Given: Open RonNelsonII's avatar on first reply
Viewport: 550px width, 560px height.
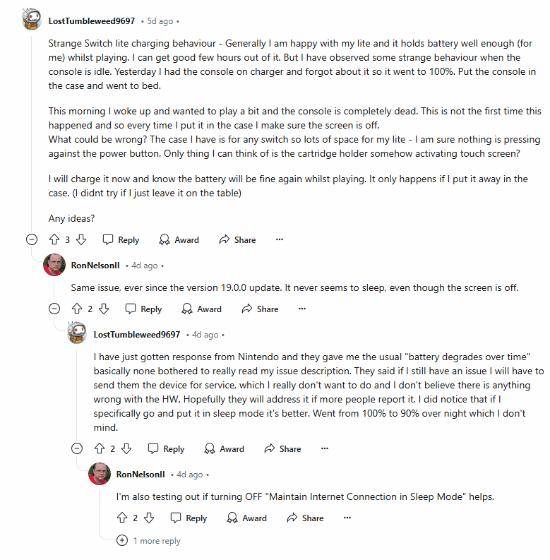Looking at the screenshot, I should tap(54, 265).
